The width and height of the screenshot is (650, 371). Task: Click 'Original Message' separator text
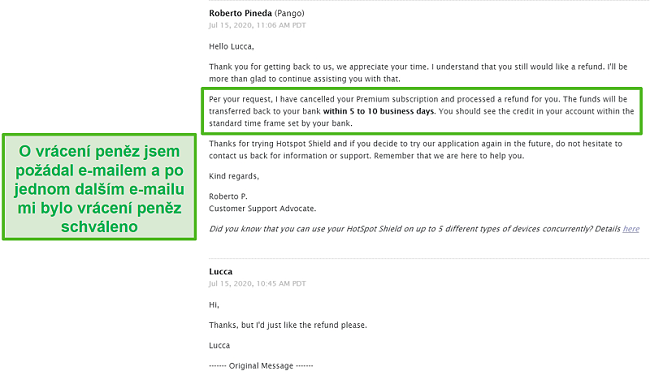tap(261, 366)
